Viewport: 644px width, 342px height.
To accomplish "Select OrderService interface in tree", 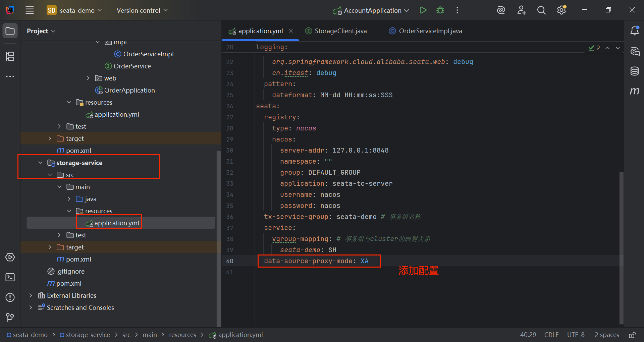I will [128, 66].
